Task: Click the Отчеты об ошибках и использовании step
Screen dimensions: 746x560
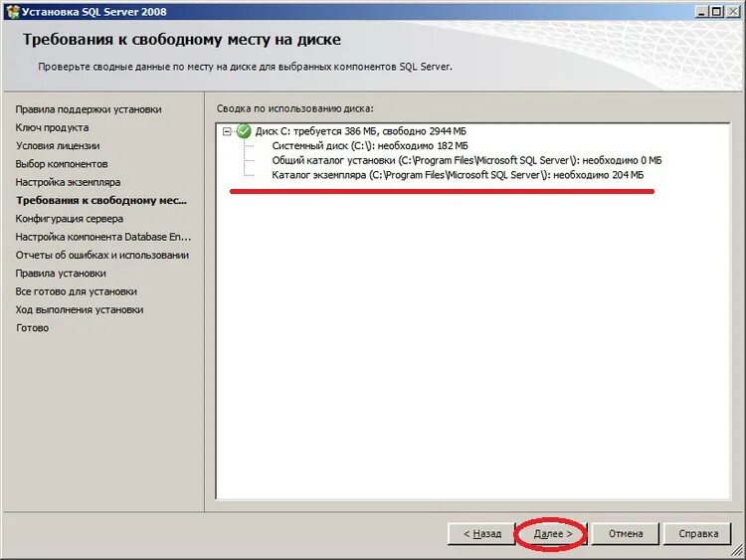Action: pos(101,255)
